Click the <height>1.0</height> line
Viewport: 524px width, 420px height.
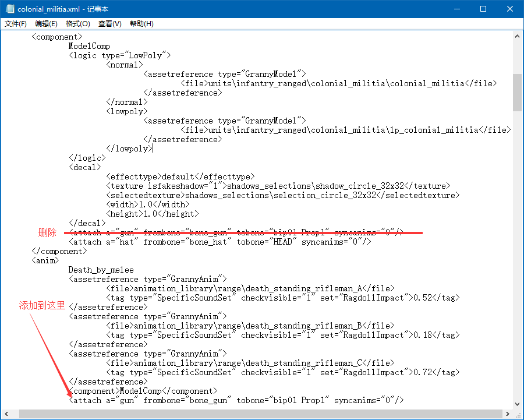coord(153,214)
